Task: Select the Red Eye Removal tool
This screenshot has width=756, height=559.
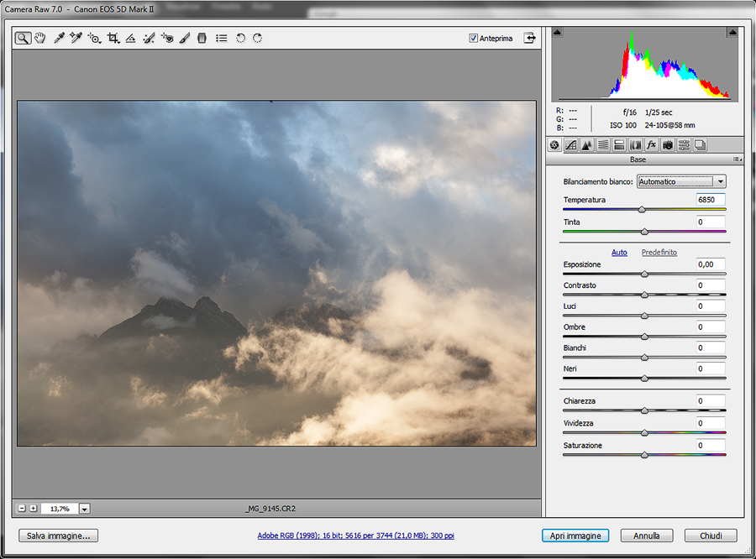Action: coord(166,39)
